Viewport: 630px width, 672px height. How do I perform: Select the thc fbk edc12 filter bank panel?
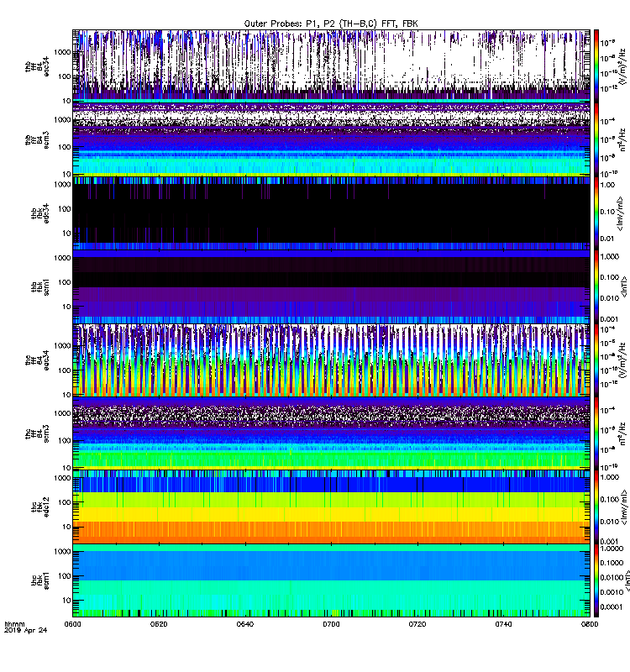[x=331, y=507]
